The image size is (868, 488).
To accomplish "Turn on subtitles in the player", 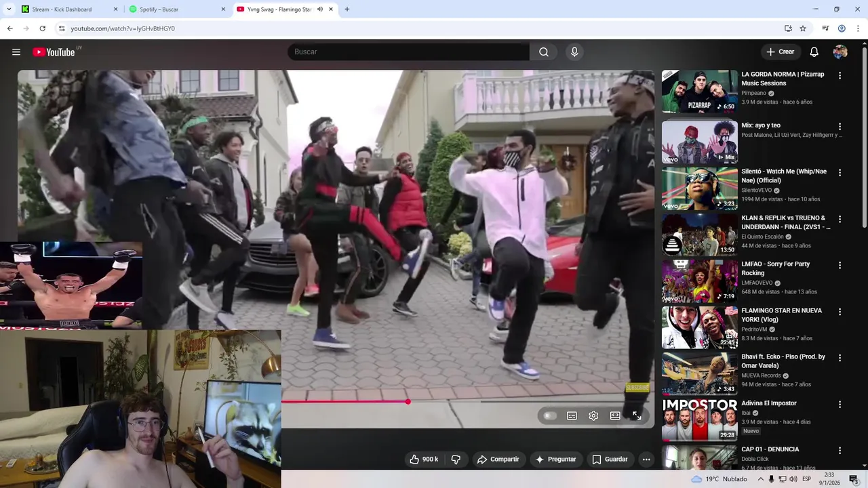I will point(572,415).
